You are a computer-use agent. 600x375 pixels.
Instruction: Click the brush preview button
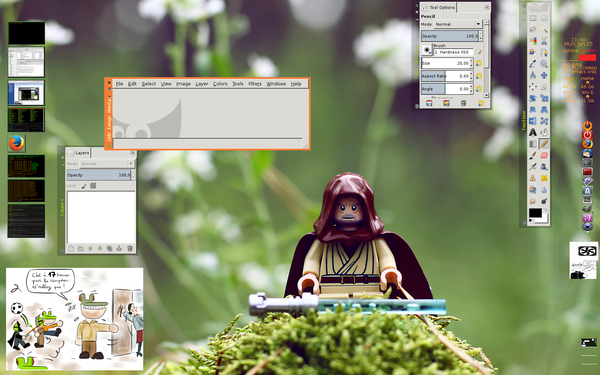click(x=427, y=50)
